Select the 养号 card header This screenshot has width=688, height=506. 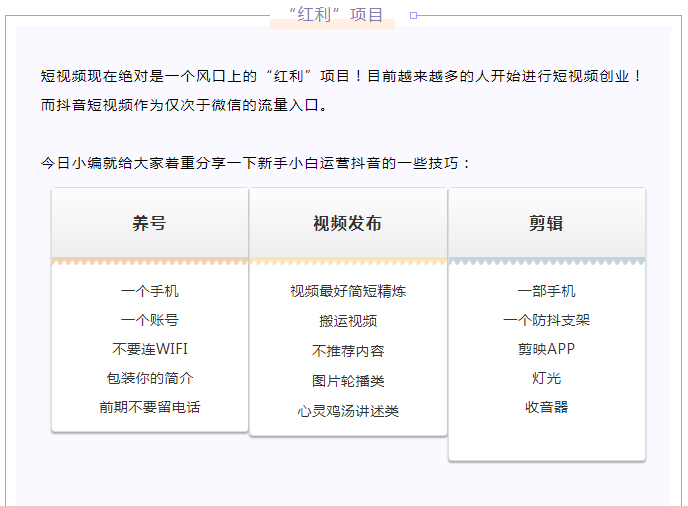point(150,223)
